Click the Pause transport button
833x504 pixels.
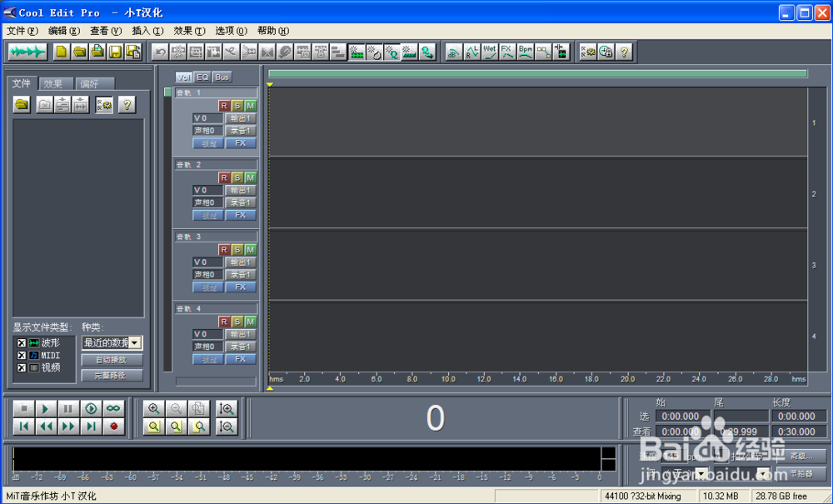[68, 408]
